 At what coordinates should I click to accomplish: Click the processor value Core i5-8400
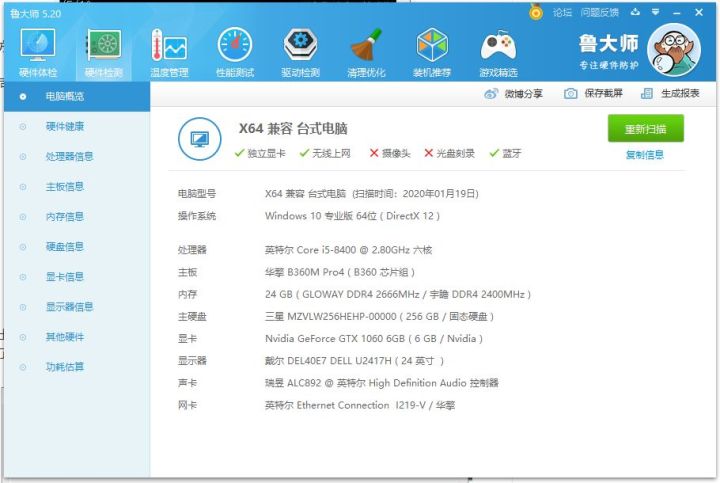pyautogui.click(x=349, y=250)
